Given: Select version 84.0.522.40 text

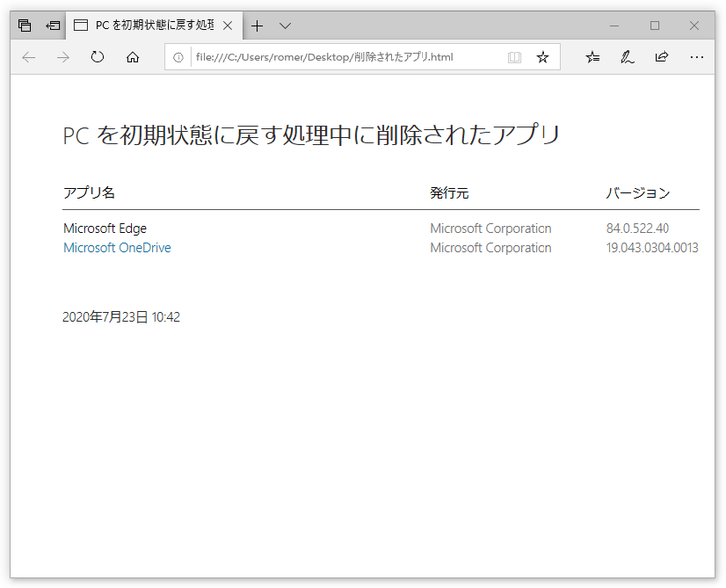Looking at the screenshot, I should (x=638, y=228).
